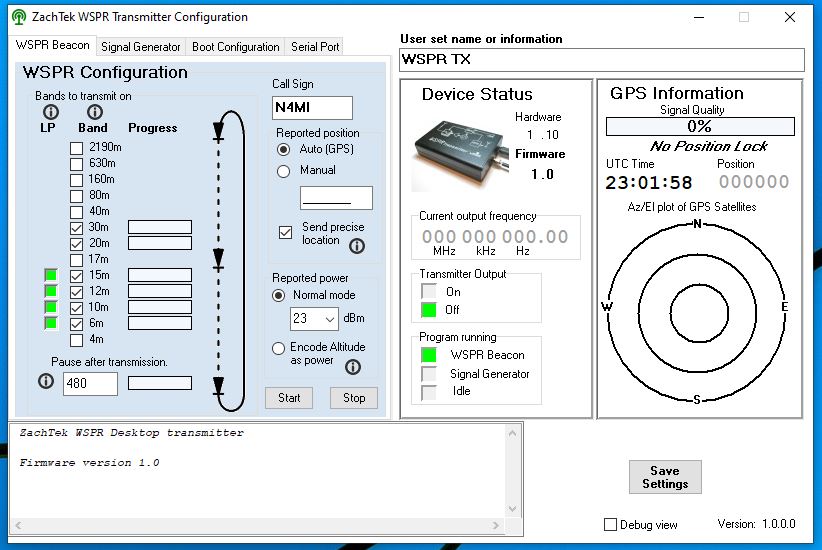Uncheck the 6m band checkbox

[x=77, y=325]
